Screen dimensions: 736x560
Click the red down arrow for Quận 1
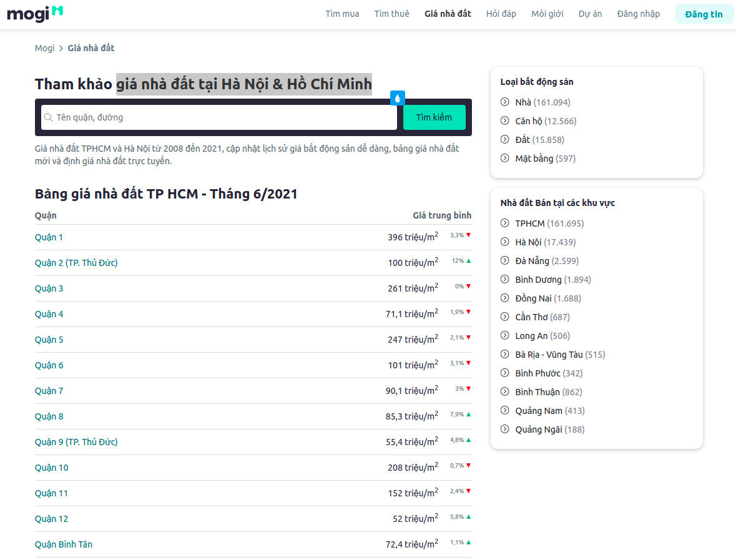pos(468,235)
